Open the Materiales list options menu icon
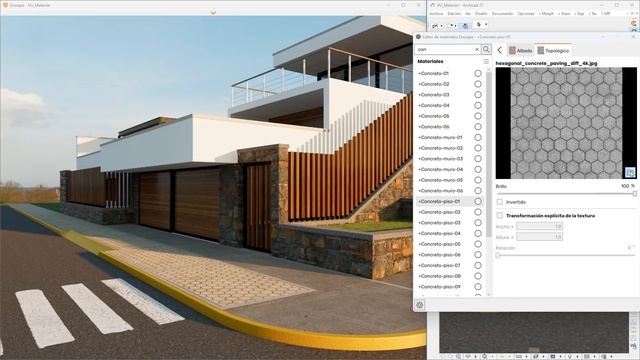640x360 pixels. [486, 61]
